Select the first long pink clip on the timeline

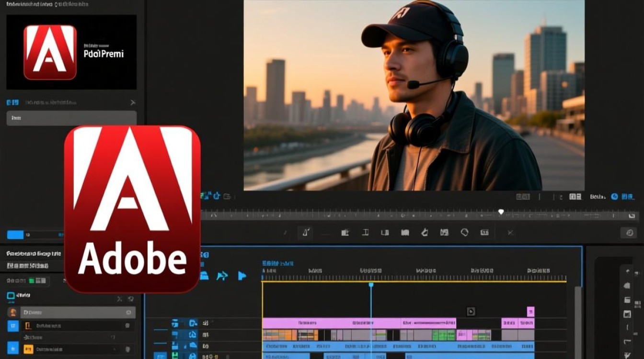[x=332, y=323]
